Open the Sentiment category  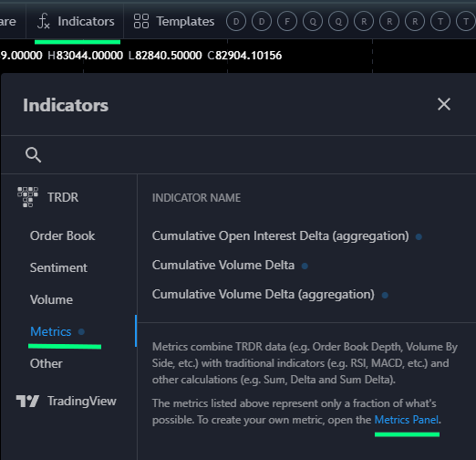58,267
